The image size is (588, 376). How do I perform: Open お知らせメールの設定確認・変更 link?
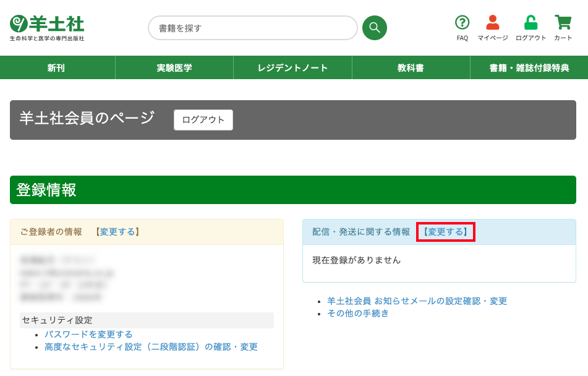[417, 301]
